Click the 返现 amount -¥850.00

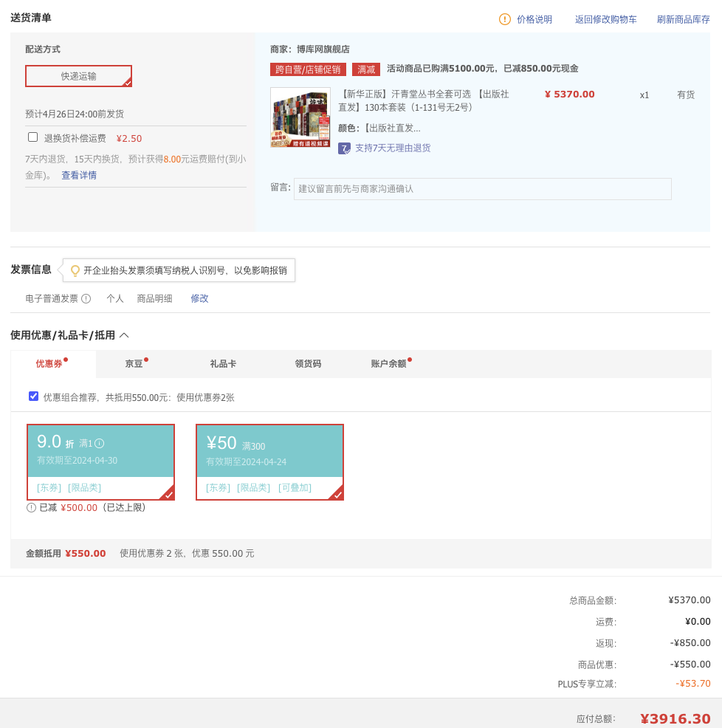[x=690, y=643]
